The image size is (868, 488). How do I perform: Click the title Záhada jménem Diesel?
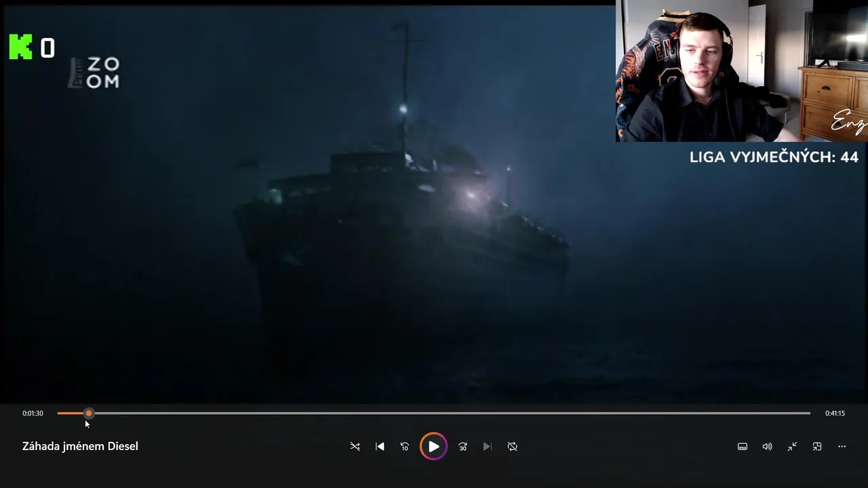point(80,446)
